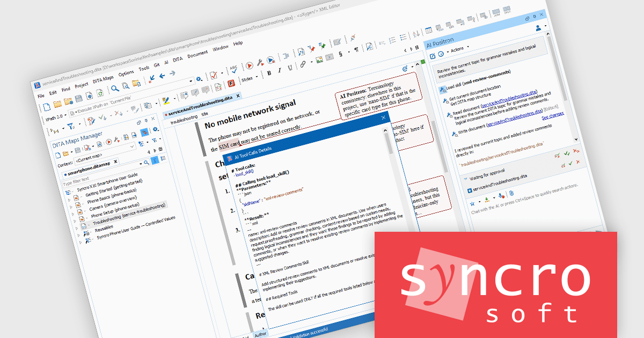Click the paragraph pilcrow icon

(x=356, y=50)
